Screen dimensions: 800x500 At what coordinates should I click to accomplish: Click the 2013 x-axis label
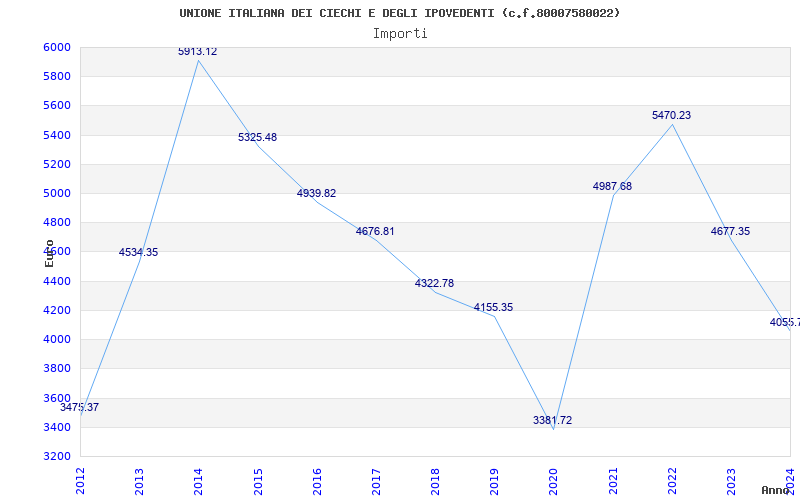click(x=139, y=481)
